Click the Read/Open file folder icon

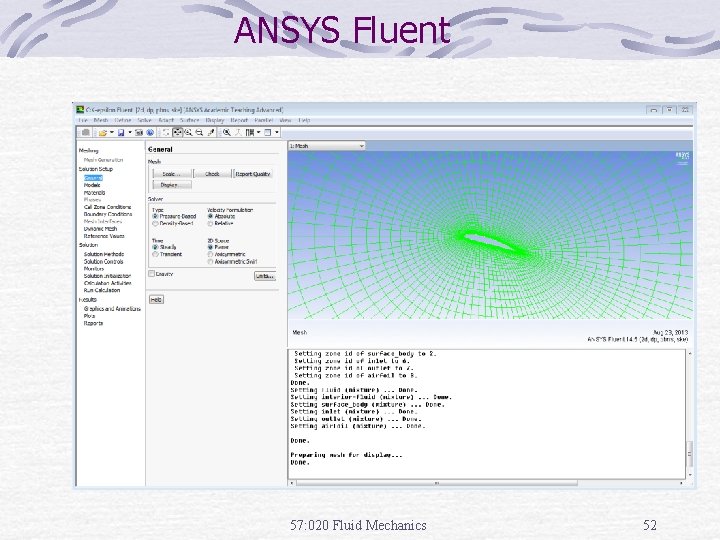[103, 133]
